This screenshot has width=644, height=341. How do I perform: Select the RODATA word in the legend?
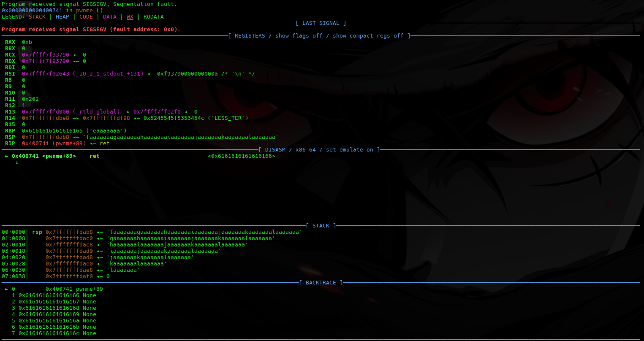click(x=154, y=17)
